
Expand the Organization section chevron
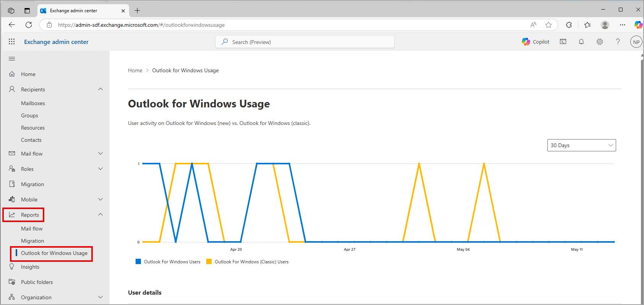coord(100,297)
